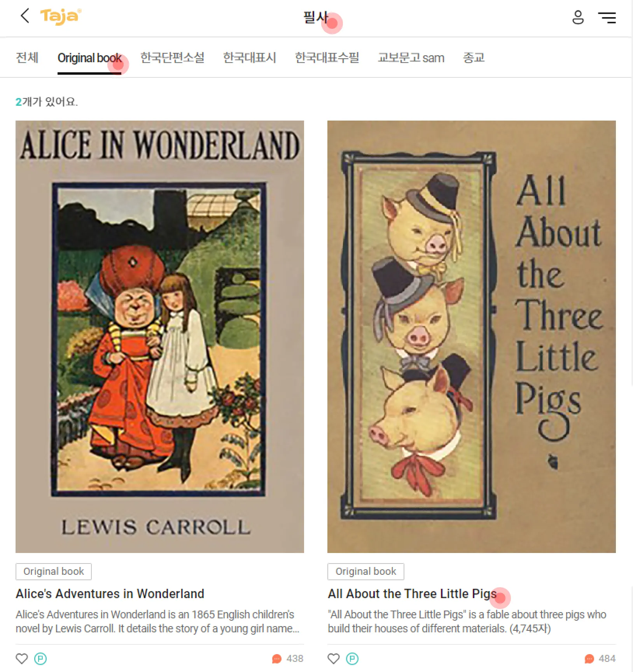633x672 pixels.
Task: Switch to the 종교 tab
Action: click(x=474, y=58)
